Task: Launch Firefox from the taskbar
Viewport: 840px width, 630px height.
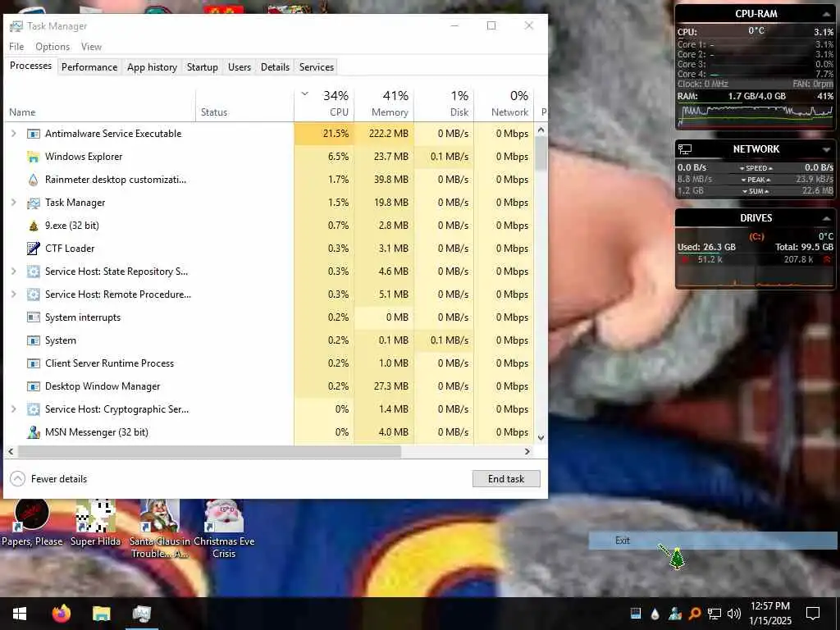Action: point(61,614)
